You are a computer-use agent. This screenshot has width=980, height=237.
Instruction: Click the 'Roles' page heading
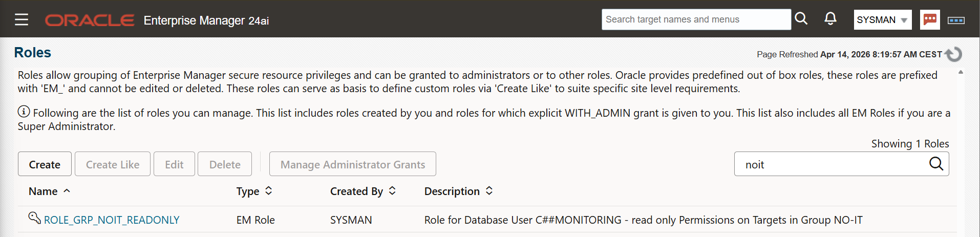[33, 52]
